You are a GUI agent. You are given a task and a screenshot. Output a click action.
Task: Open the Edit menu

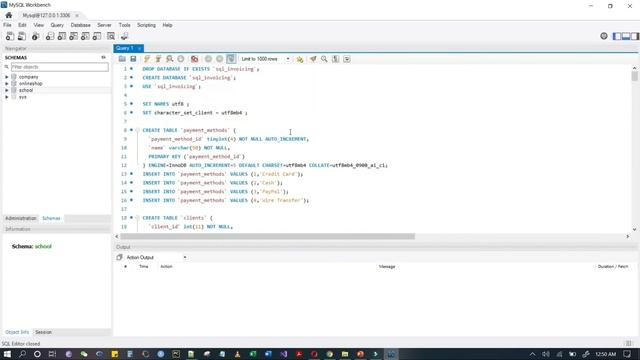22,25
